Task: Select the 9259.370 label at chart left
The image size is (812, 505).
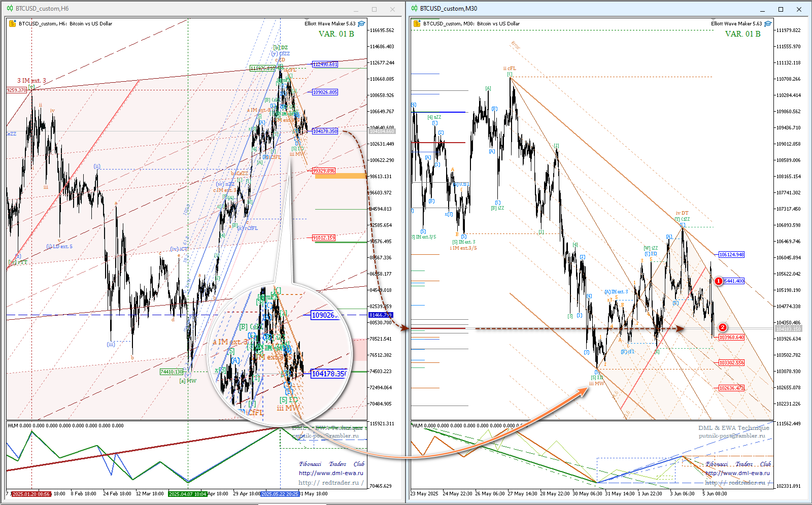Action: (x=17, y=90)
